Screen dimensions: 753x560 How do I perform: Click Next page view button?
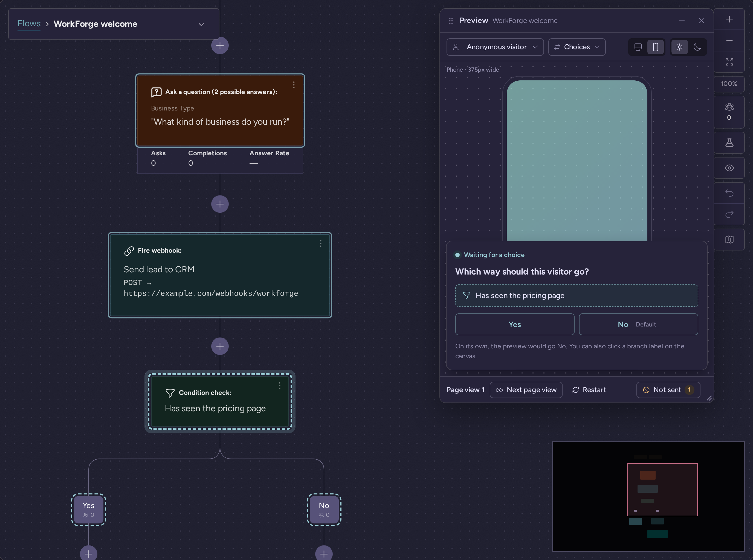[x=526, y=390]
